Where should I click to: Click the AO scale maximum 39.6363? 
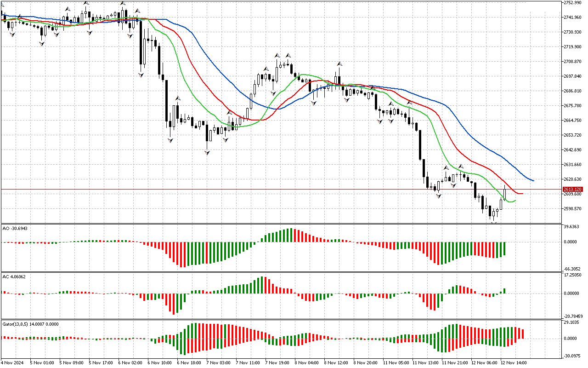(x=572, y=227)
